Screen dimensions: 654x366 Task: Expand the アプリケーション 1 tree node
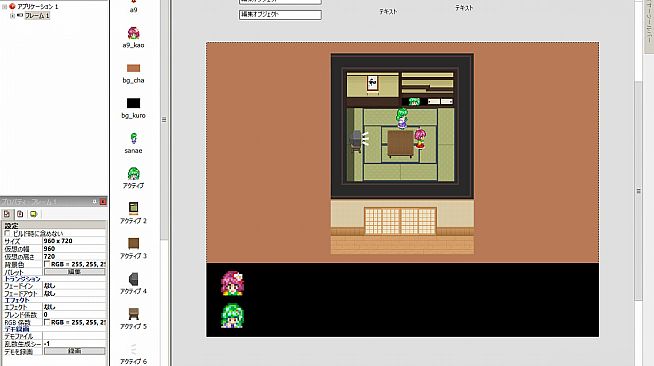[x=5, y=7]
